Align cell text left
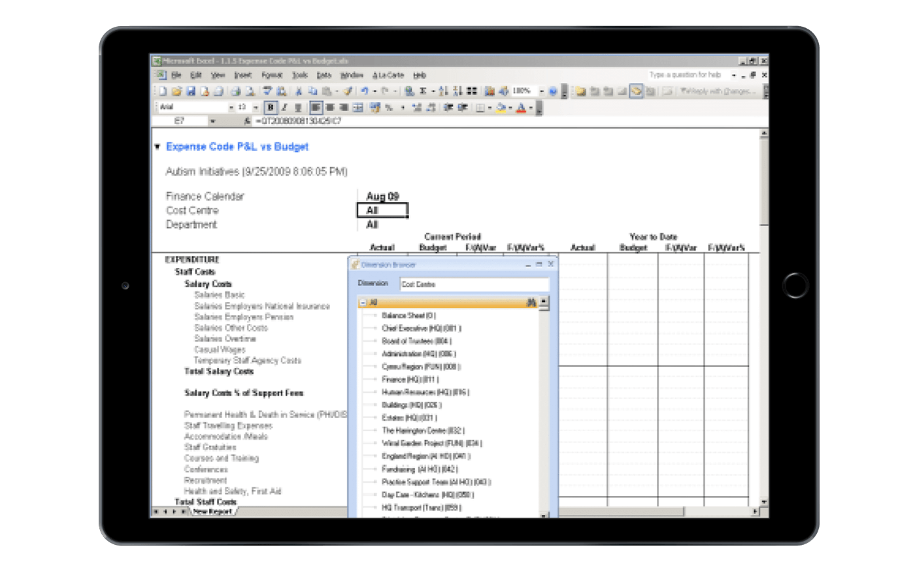This screenshot has width=917, height=588. pyautogui.click(x=316, y=107)
